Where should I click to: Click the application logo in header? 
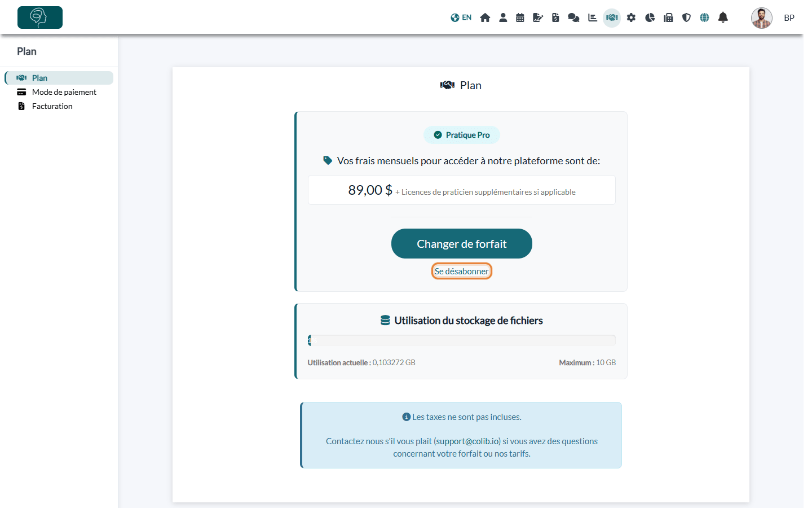click(x=40, y=17)
